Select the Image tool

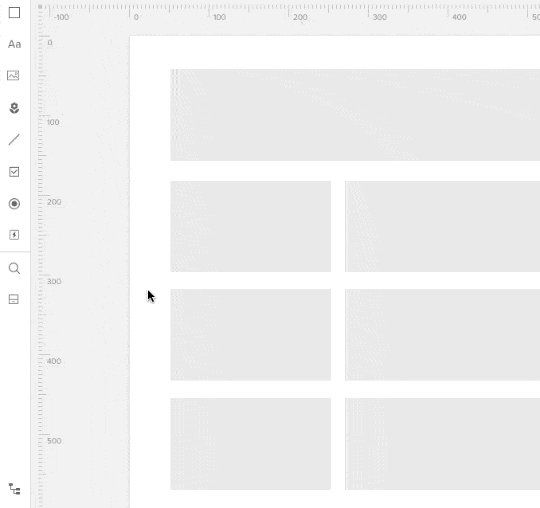point(13,75)
